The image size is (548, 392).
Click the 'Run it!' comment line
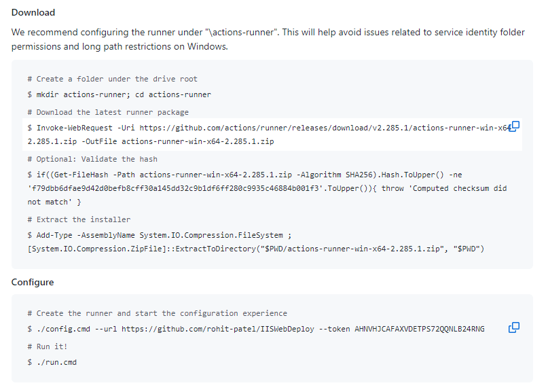pyautogui.click(x=48, y=346)
